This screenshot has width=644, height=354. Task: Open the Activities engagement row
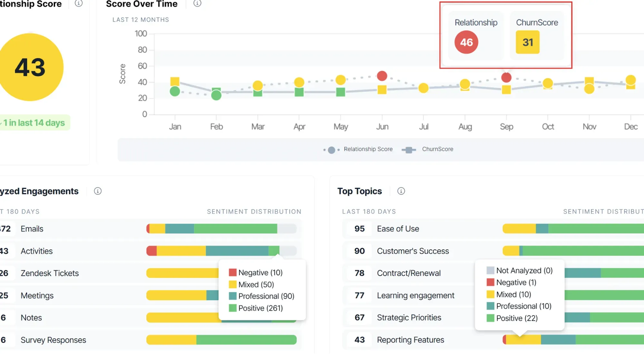150,251
